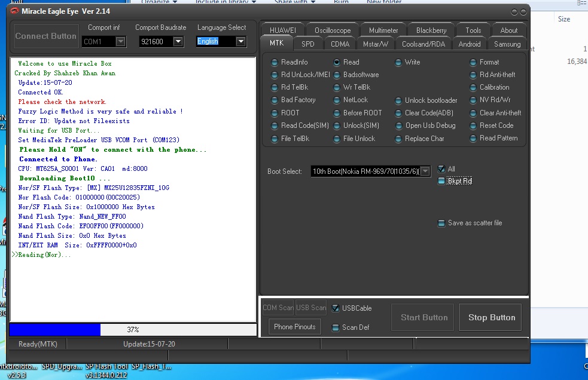Image resolution: width=588 pixels, height=380 pixels.
Task: Click the Connect Button
Action: [x=45, y=36]
